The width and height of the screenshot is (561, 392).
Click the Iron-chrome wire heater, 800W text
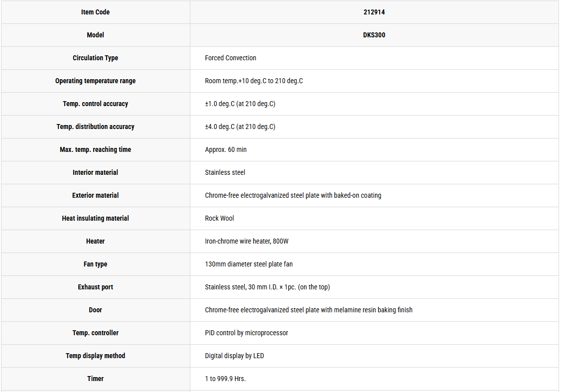click(247, 241)
